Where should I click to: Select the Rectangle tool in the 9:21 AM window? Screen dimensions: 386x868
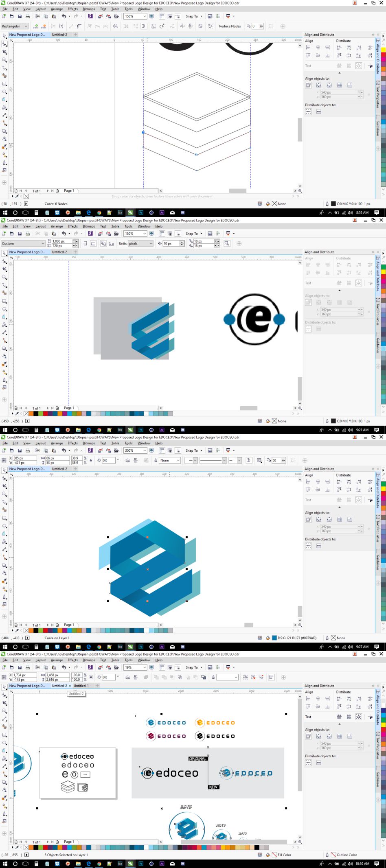pyautogui.click(x=4, y=301)
